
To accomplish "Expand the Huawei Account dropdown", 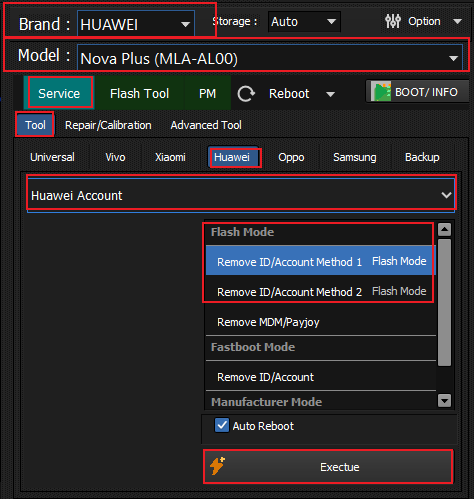I will [x=241, y=195].
